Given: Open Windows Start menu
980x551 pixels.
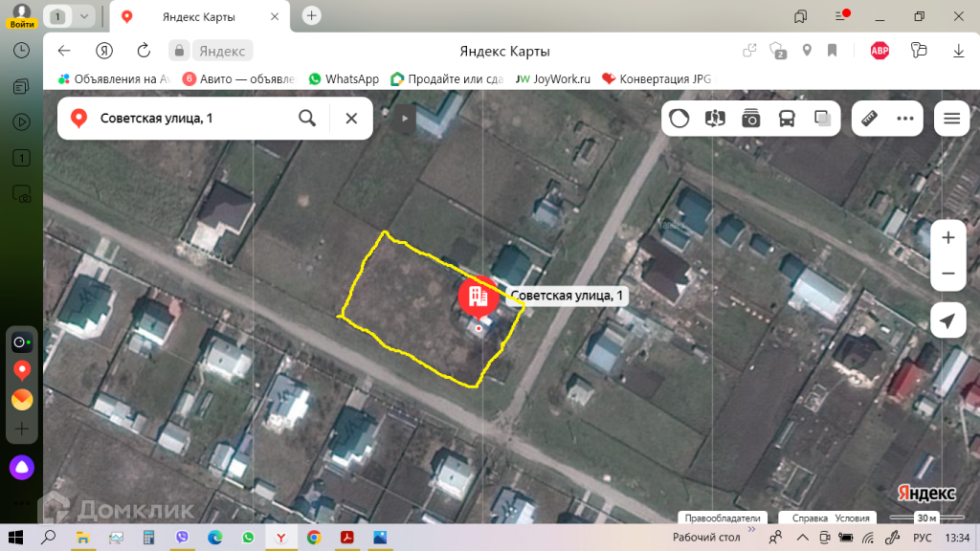Looking at the screenshot, I should coord(15,538).
